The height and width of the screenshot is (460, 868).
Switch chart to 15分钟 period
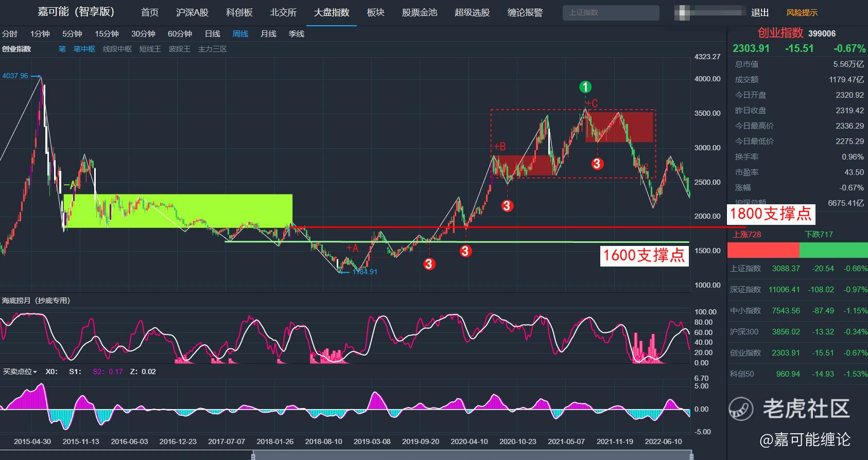tap(107, 34)
